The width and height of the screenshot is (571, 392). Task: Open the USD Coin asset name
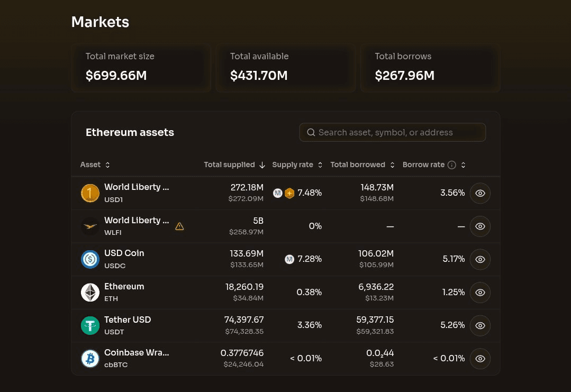tap(124, 253)
